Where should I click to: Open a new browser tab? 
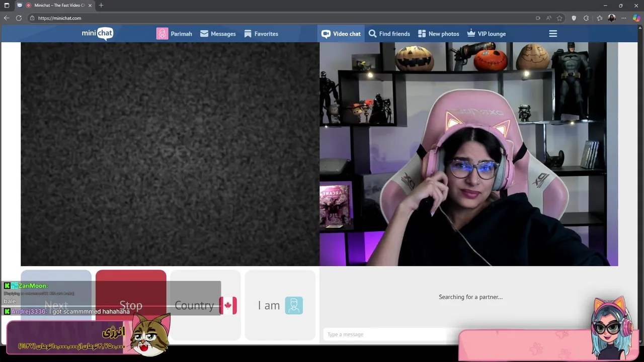coord(101,5)
